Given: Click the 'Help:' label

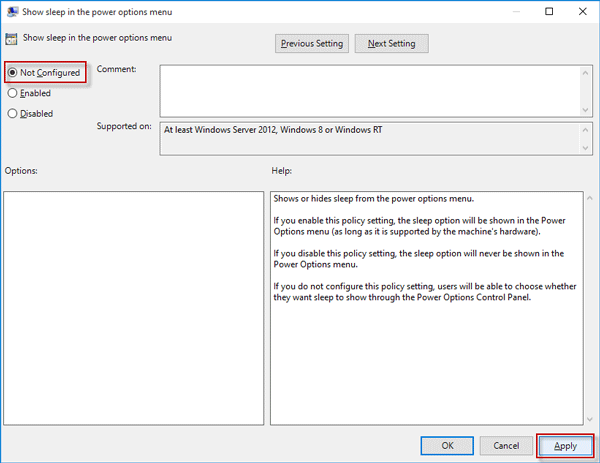Looking at the screenshot, I should pos(282,171).
